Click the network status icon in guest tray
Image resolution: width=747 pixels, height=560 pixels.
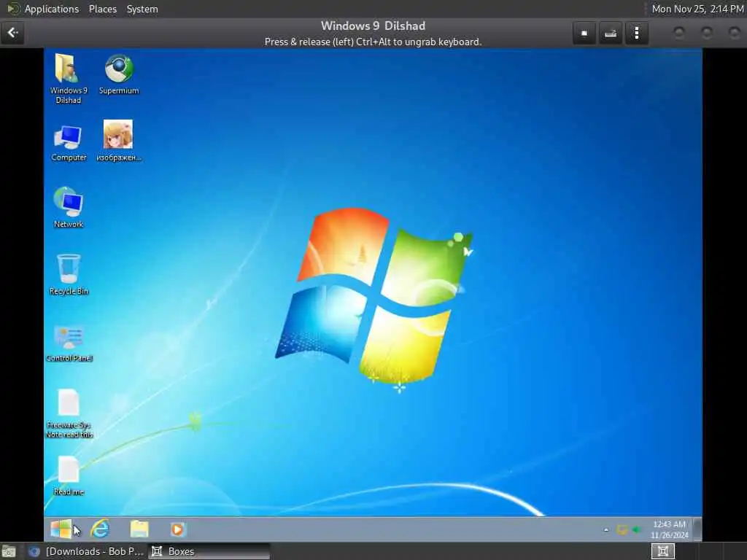click(x=622, y=529)
